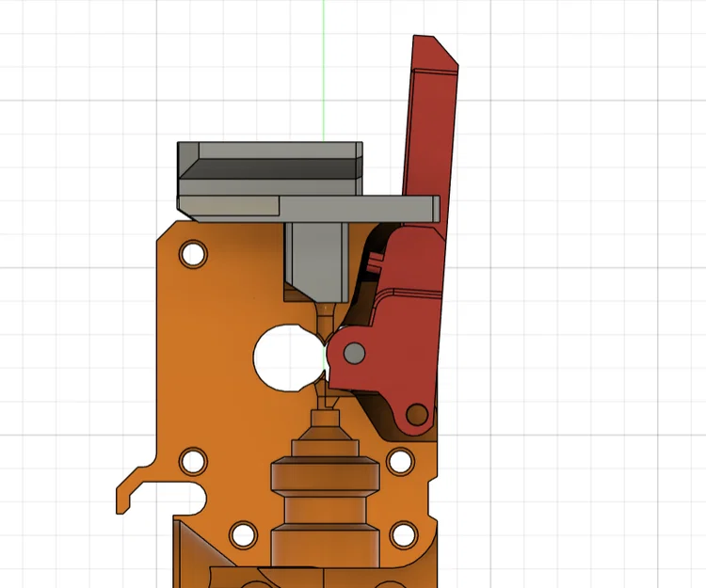Select the bottom-right screw hole near the hotend
The image size is (706, 588).
coord(404,535)
